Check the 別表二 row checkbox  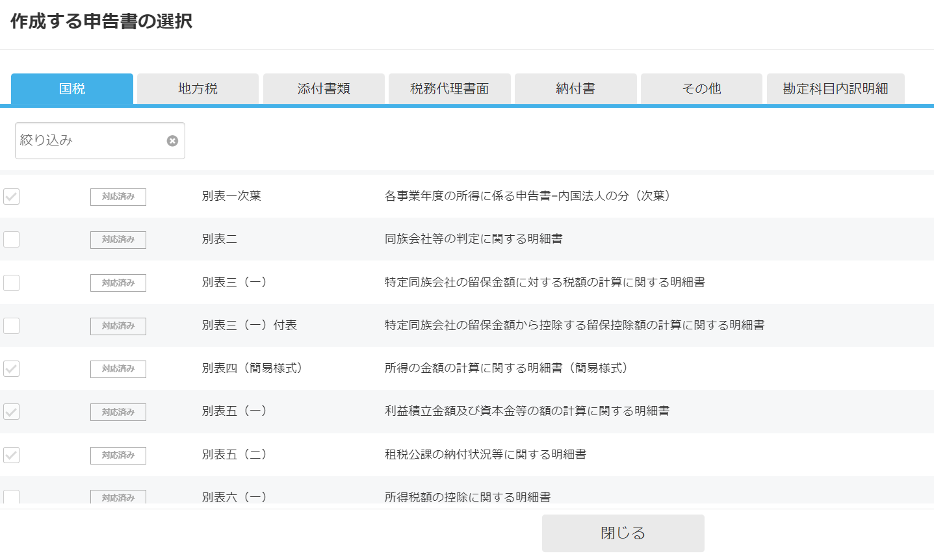tap(11, 239)
